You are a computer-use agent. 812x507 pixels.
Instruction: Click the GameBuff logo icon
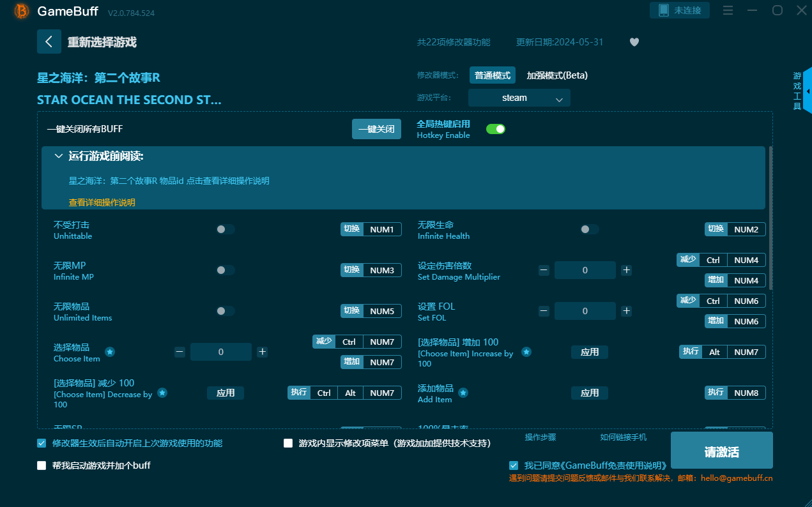[x=22, y=11]
